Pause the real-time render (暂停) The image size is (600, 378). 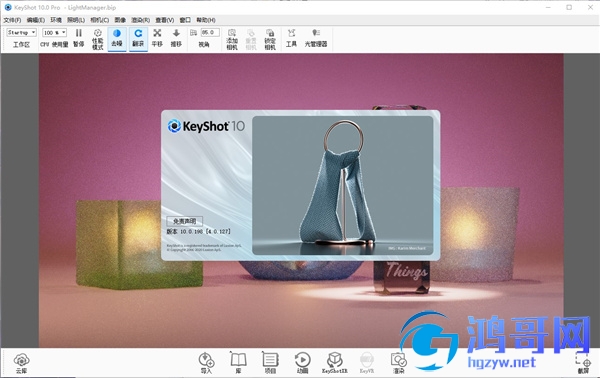[x=78, y=38]
